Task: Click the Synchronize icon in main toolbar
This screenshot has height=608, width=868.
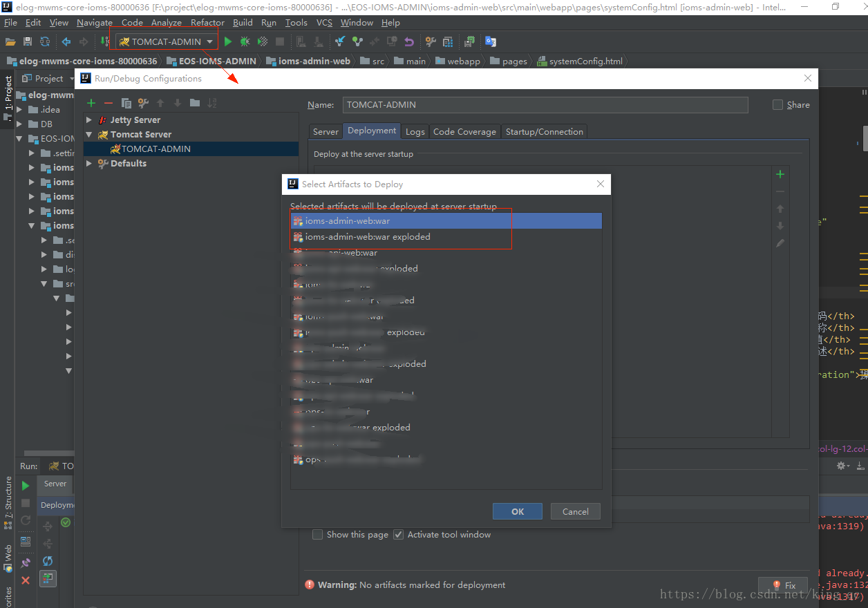Action: coord(45,42)
